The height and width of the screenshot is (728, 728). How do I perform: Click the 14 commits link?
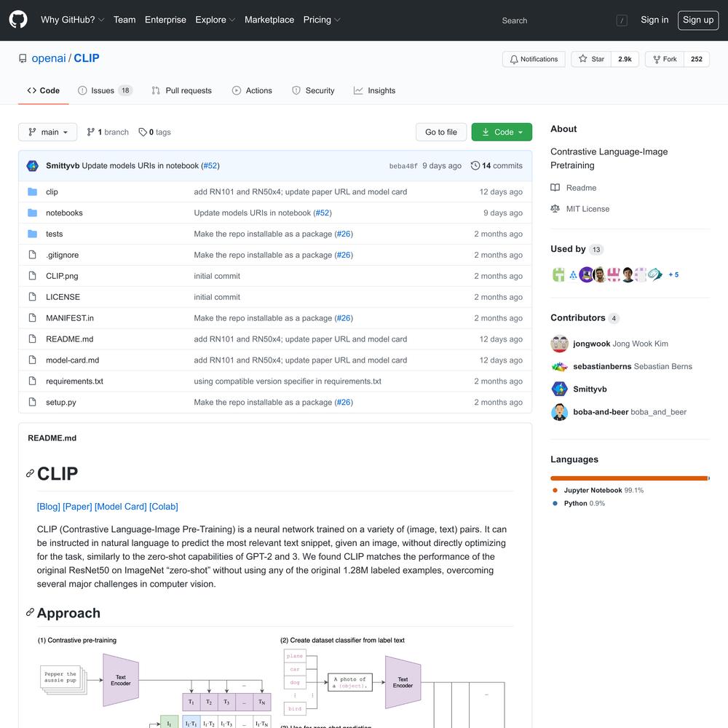pos(496,166)
